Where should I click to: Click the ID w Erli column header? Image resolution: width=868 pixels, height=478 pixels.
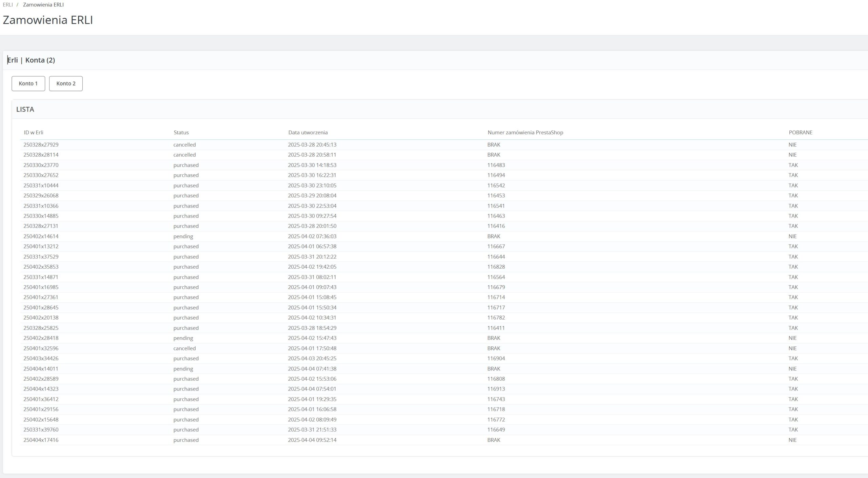34,132
